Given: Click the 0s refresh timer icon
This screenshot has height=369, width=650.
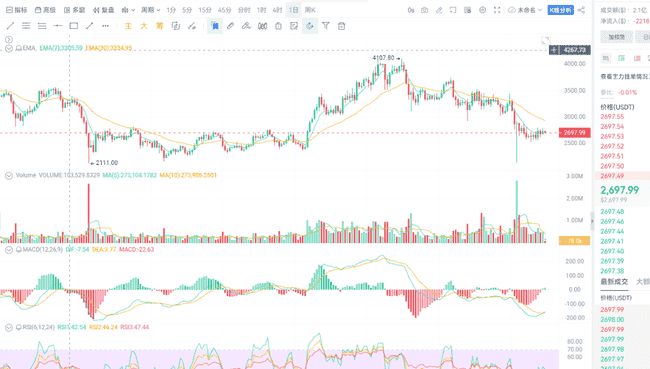Looking at the screenshot, I should [x=411, y=10].
